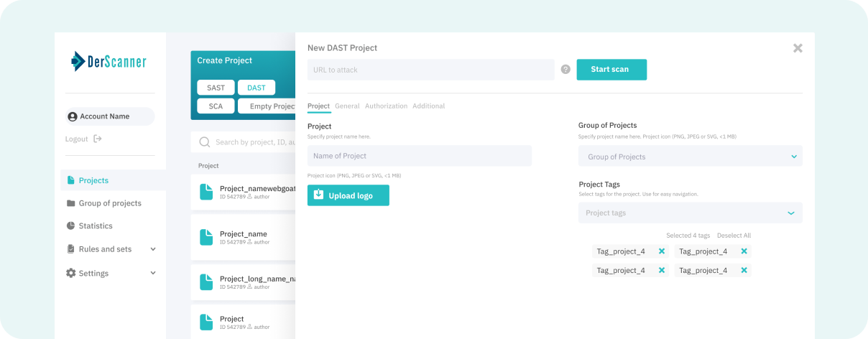Viewport: 868px width, 339px height.
Task: Click the Statistics pie chart icon
Action: (x=71, y=226)
